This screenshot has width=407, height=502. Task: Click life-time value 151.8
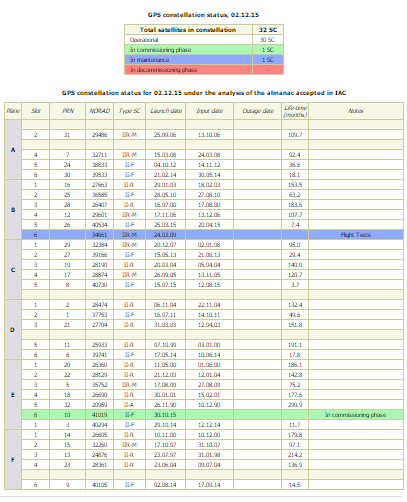pyautogui.click(x=295, y=325)
